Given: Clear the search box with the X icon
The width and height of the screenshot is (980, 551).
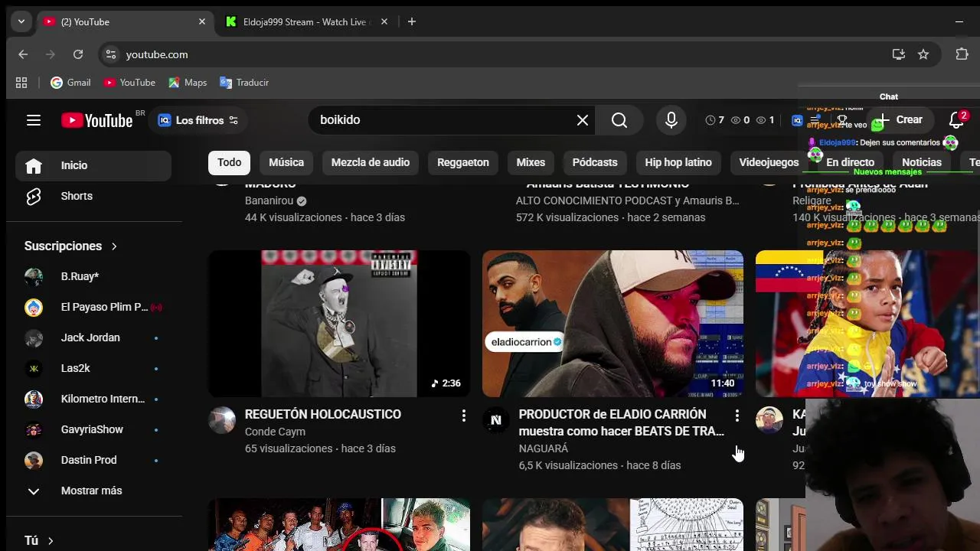Looking at the screenshot, I should [583, 120].
